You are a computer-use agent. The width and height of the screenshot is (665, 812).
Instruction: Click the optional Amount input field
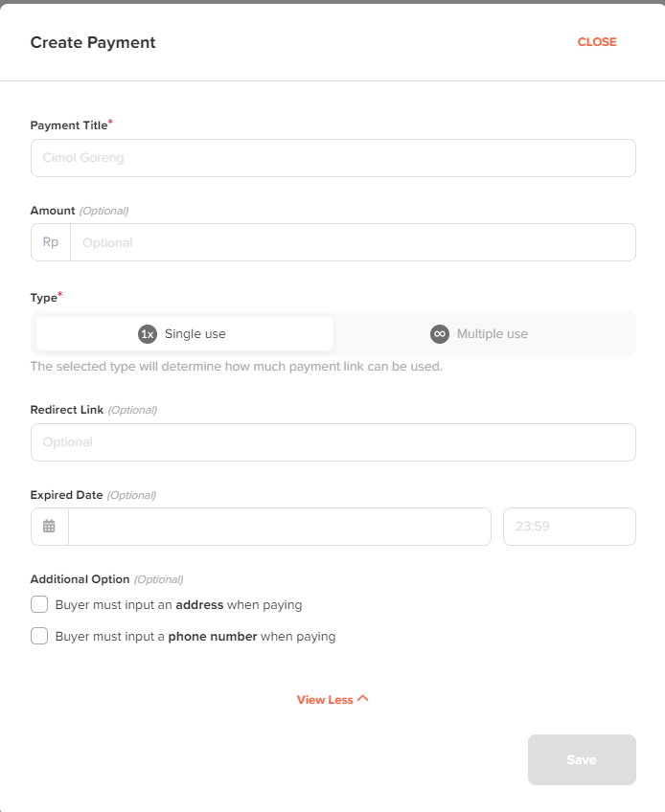(355, 242)
